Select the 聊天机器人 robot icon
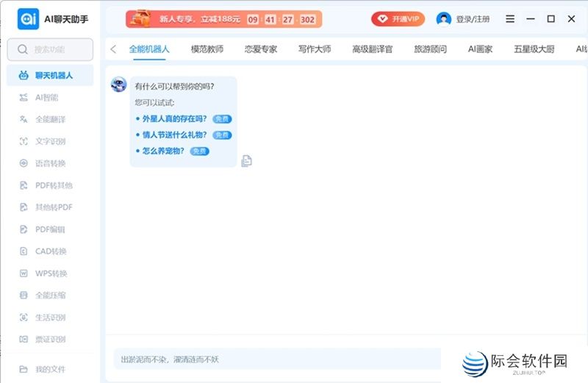This screenshot has width=588, height=383. click(24, 76)
